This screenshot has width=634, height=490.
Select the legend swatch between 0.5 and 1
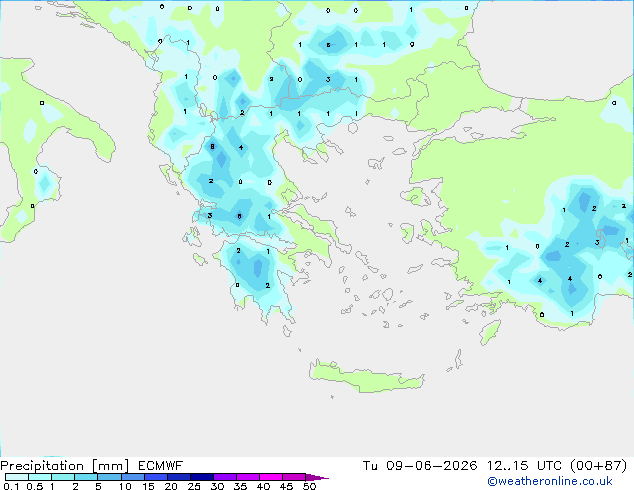[x=40, y=477]
